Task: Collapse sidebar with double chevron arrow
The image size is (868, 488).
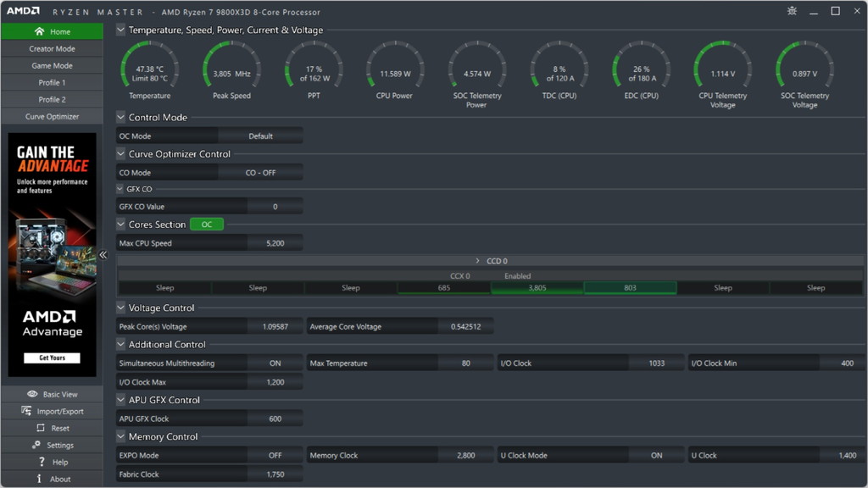Action: click(x=103, y=254)
